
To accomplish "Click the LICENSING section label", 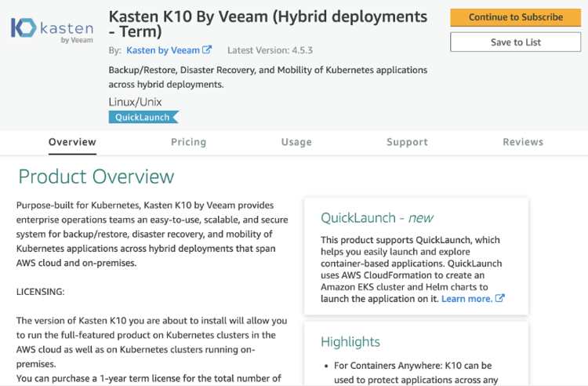I will [40, 292].
